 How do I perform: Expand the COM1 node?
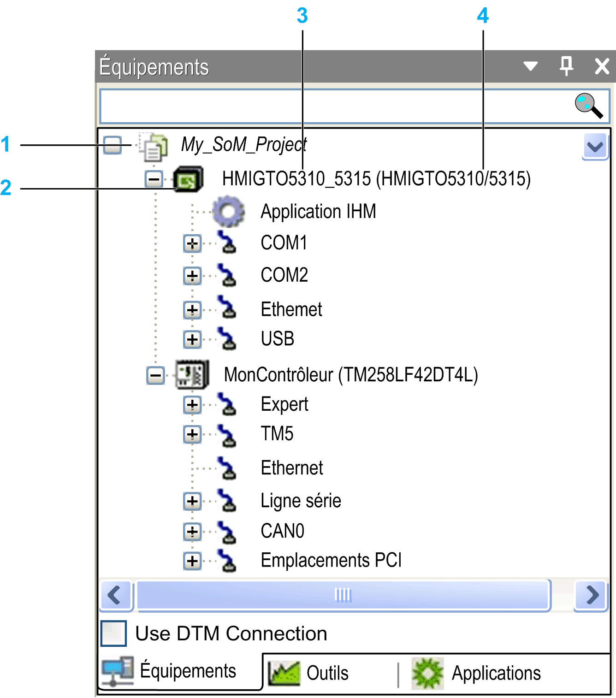[x=192, y=243]
